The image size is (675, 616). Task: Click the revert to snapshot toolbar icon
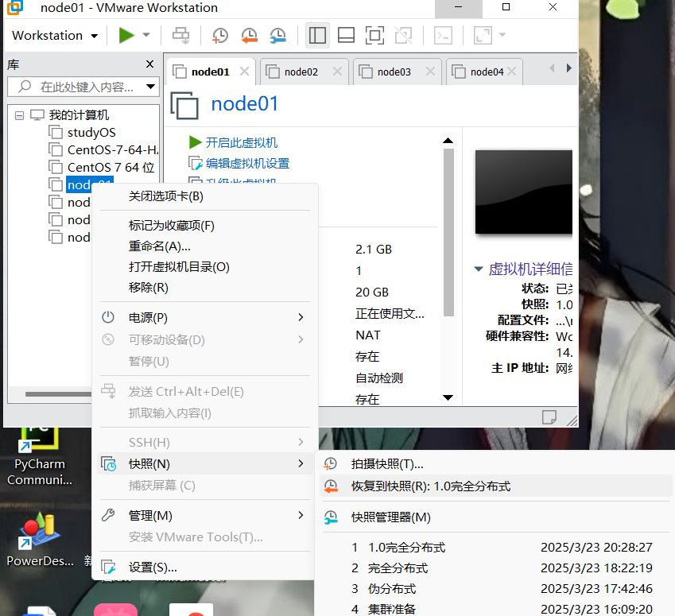click(x=250, y=35)
